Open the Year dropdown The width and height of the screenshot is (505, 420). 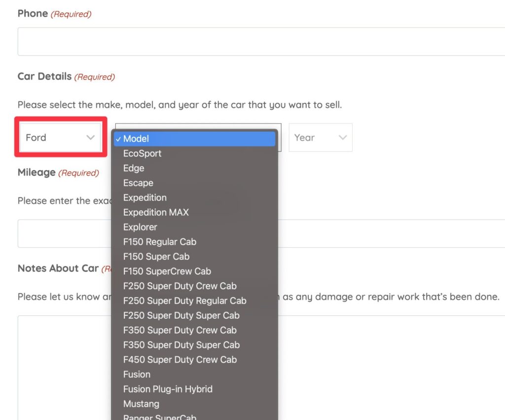tap(320, 138)
